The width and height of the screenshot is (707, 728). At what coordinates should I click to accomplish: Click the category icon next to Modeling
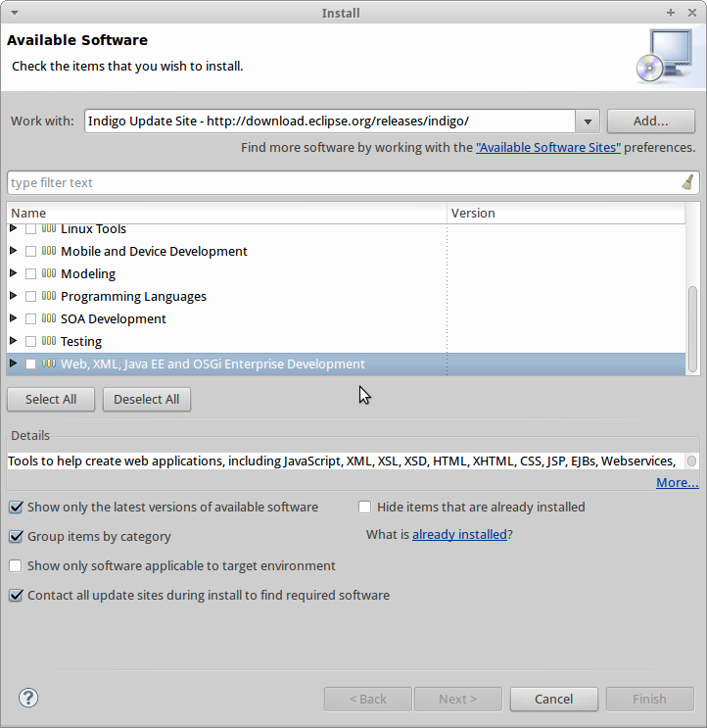(x=49, y=273)
